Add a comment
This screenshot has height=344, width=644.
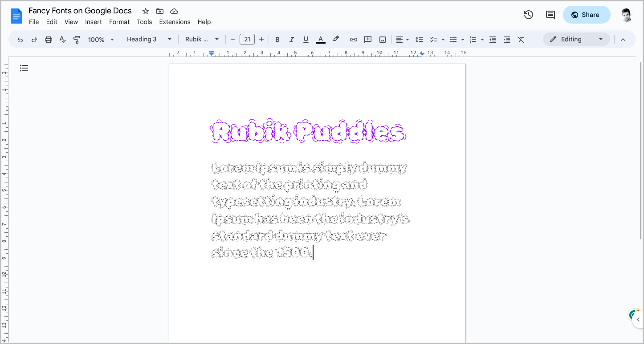pyautogui.click(x=367, y=39)
